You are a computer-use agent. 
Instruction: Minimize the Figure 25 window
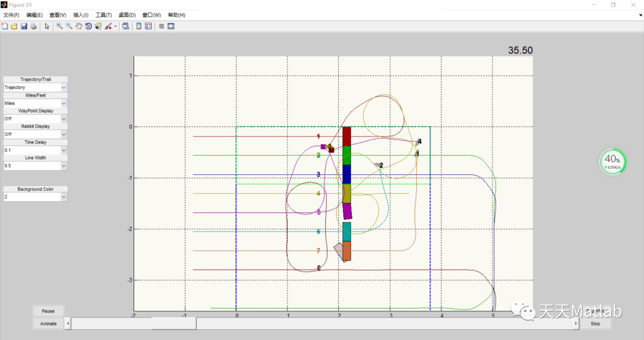(594, 5)
